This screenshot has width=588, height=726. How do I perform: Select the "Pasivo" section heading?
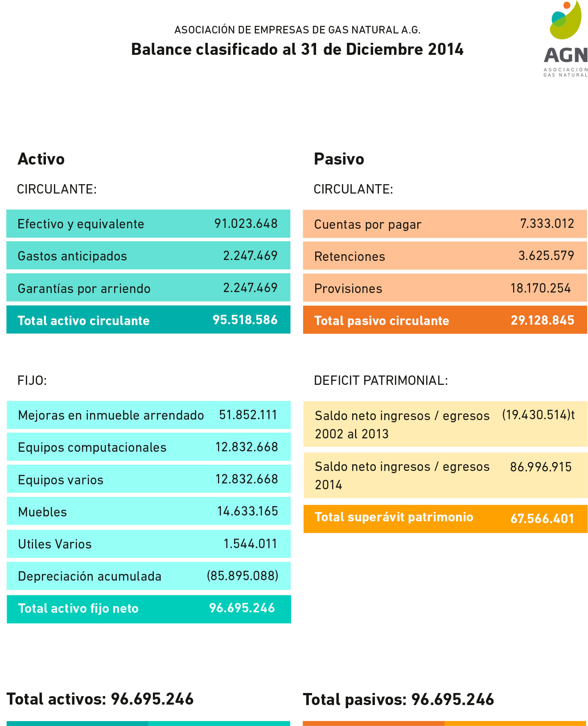[339, 159]
